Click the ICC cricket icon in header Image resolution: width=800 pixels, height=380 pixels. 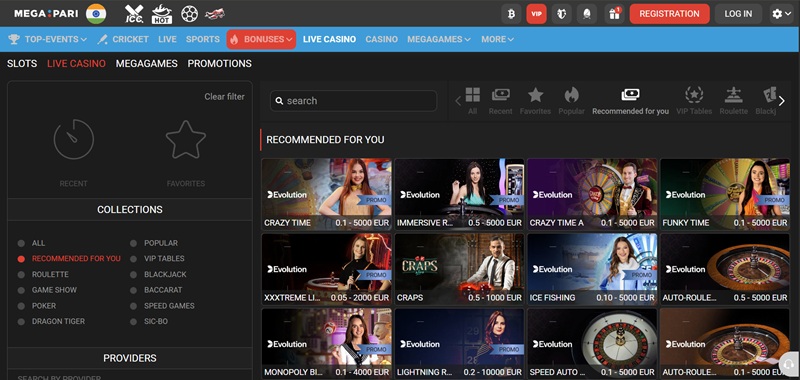pos(134,14)
